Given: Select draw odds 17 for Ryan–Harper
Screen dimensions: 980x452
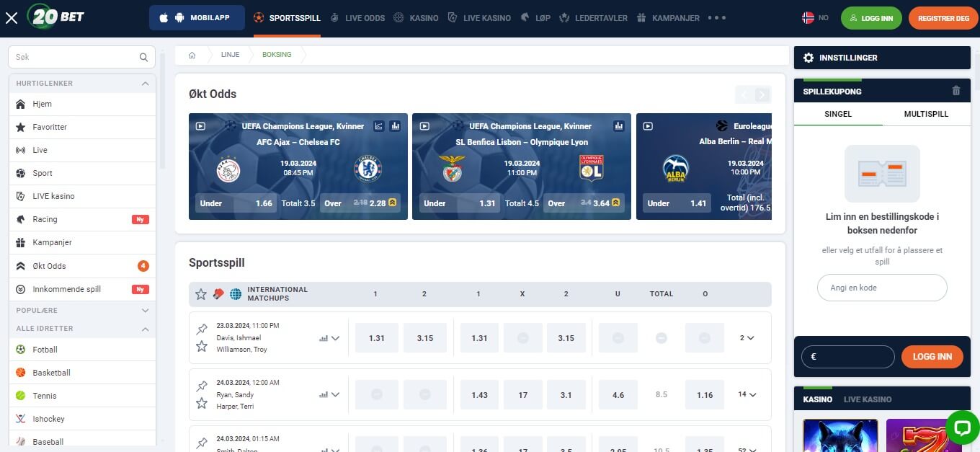Looking at the screenshot, I should point(523,394).
